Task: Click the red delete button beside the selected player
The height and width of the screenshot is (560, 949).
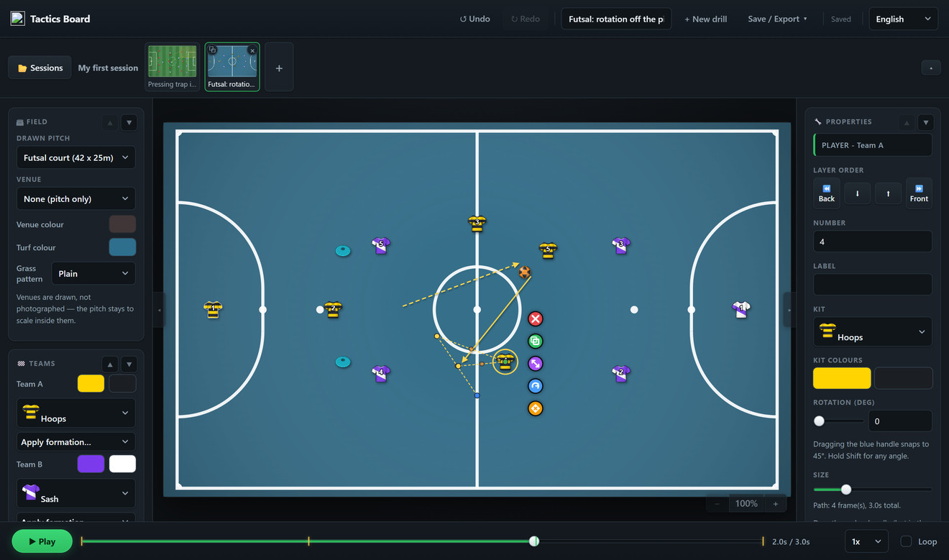Action: point(535,318)
